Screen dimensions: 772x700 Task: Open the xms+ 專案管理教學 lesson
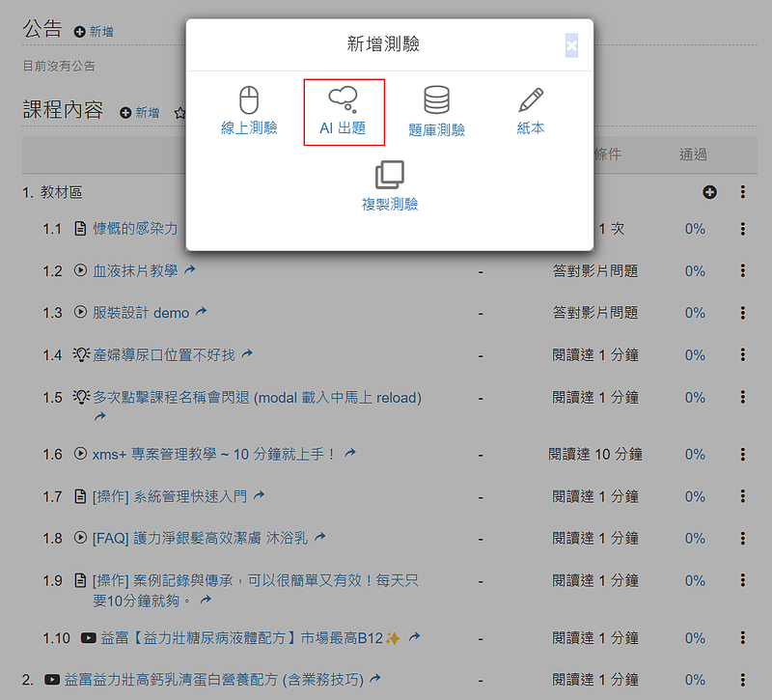click(x=214, y=454)
